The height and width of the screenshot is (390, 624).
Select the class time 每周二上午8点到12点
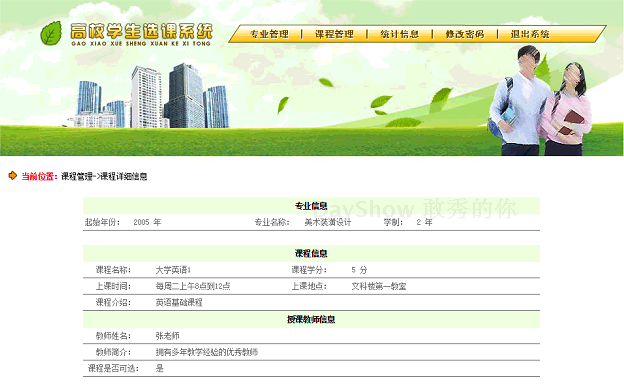[193, 286]
